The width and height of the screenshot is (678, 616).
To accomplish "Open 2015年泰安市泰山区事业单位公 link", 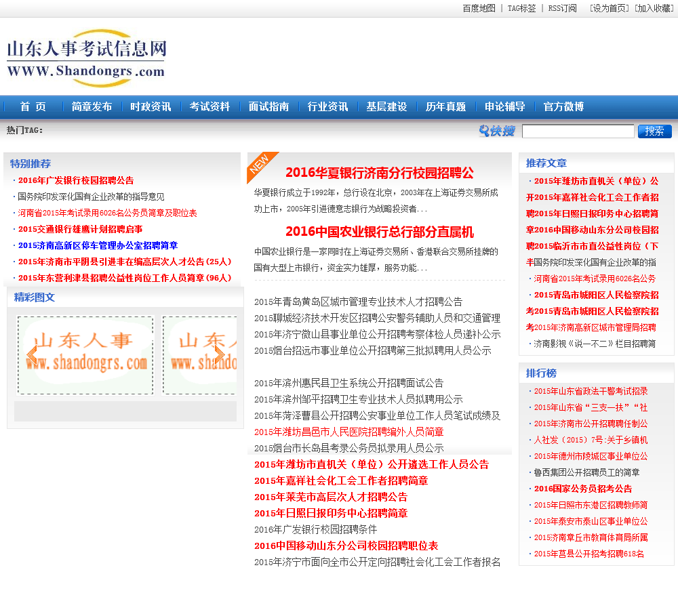I will (x=591, y=521).
